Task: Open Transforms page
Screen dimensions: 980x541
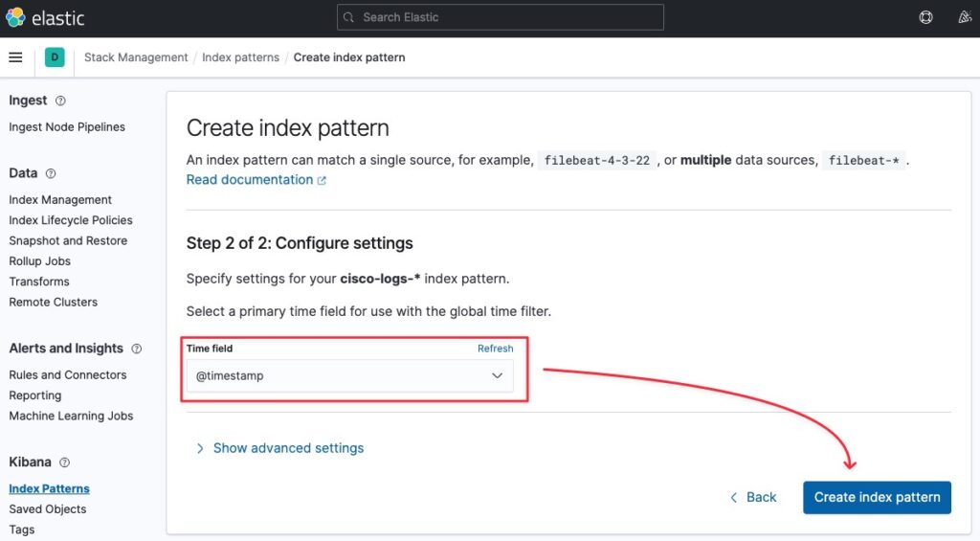Action: 38,282
